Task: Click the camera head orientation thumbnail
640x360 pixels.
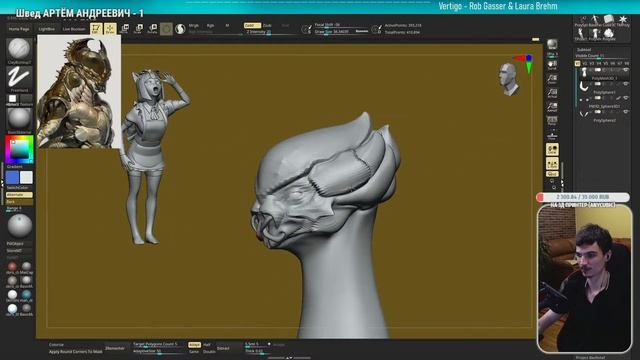Action: pyautogui.click(x=508, y=80)
